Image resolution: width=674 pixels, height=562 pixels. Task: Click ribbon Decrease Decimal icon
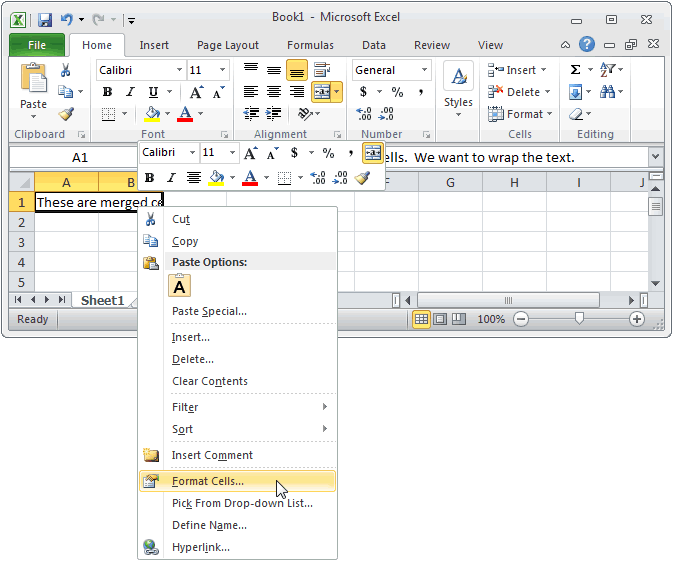386,114
